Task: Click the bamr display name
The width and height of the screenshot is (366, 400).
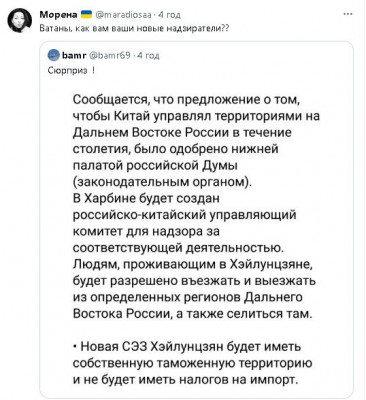Action: 72,55
